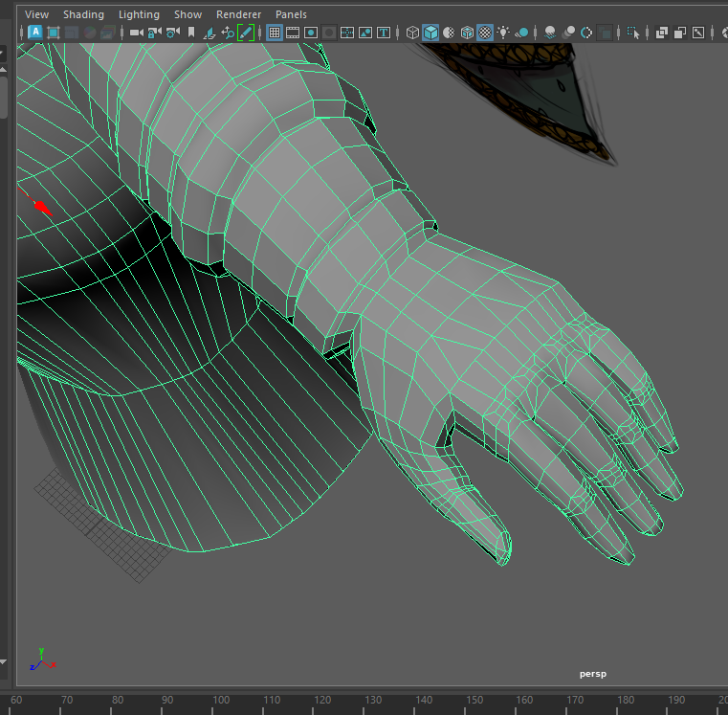This screenshot has height=715, width=728.
Task: Click the camera Bookmarks icon
Action: coord(191,33)
